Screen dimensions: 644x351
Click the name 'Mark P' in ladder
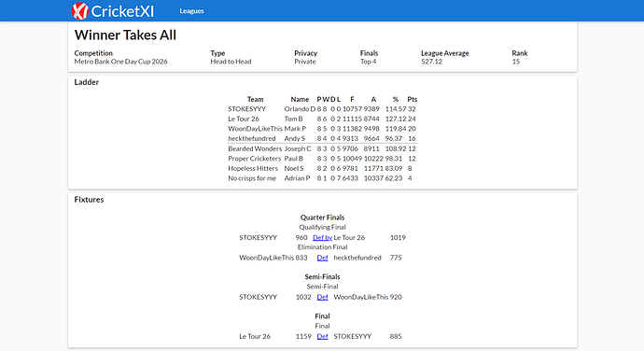tap(295, 129)
